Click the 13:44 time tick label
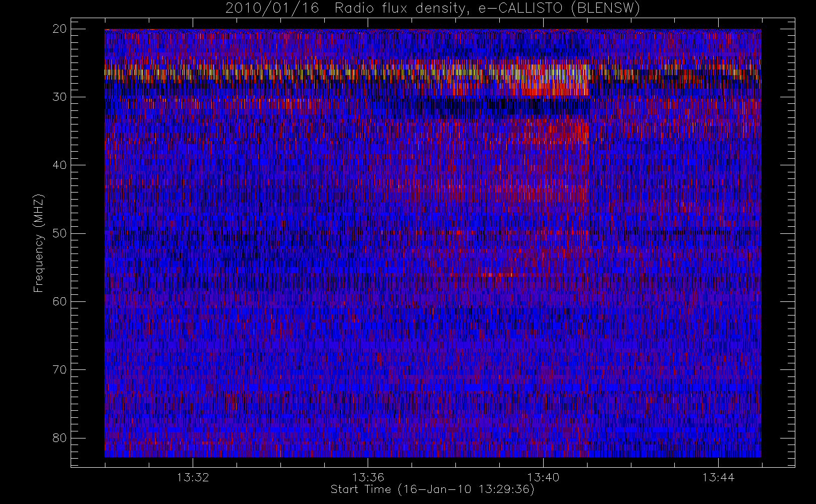 [718, 477]
